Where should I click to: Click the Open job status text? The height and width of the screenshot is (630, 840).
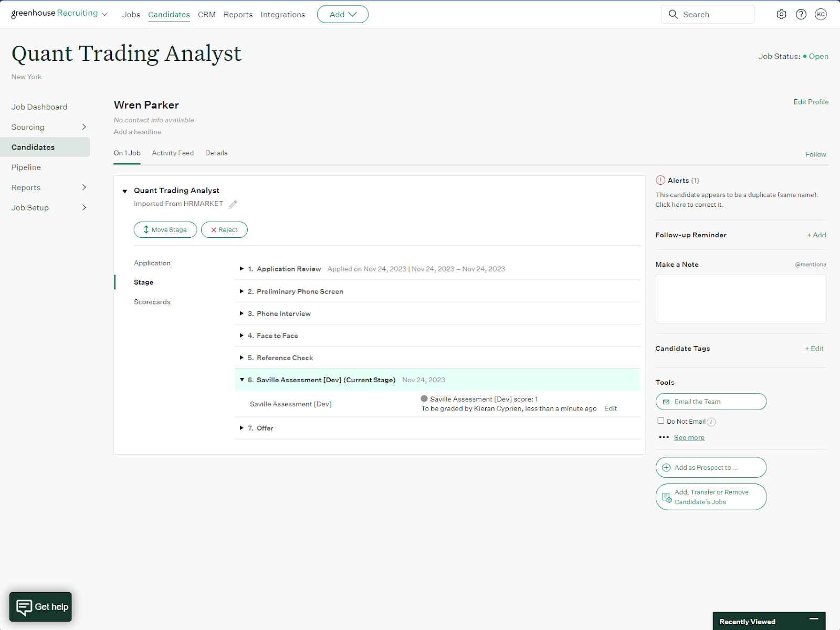[818, 56]
